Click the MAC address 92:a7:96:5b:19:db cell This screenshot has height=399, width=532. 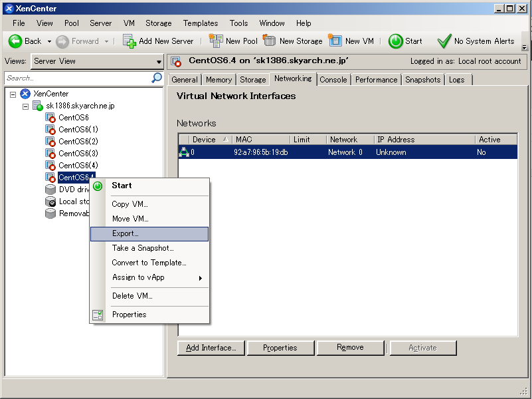click(x=261, y=152)
